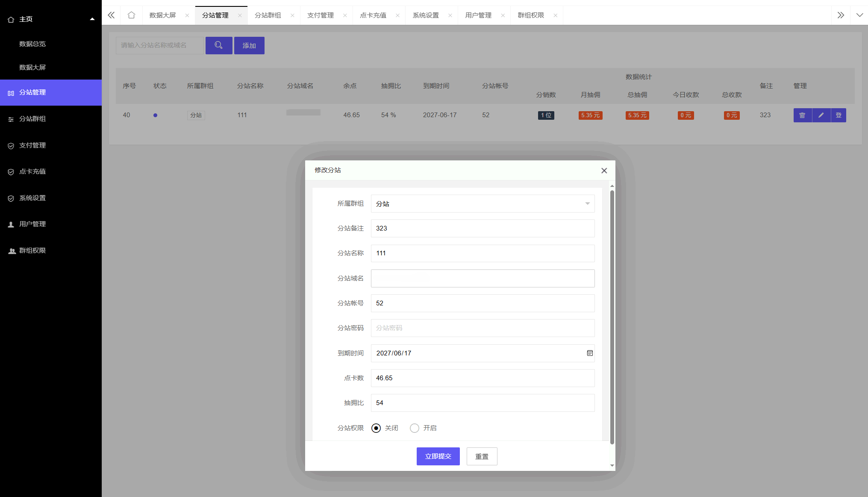Click the 分站密码 input field
This screenshot has width=868, height=497.
(x=483, y=328)
